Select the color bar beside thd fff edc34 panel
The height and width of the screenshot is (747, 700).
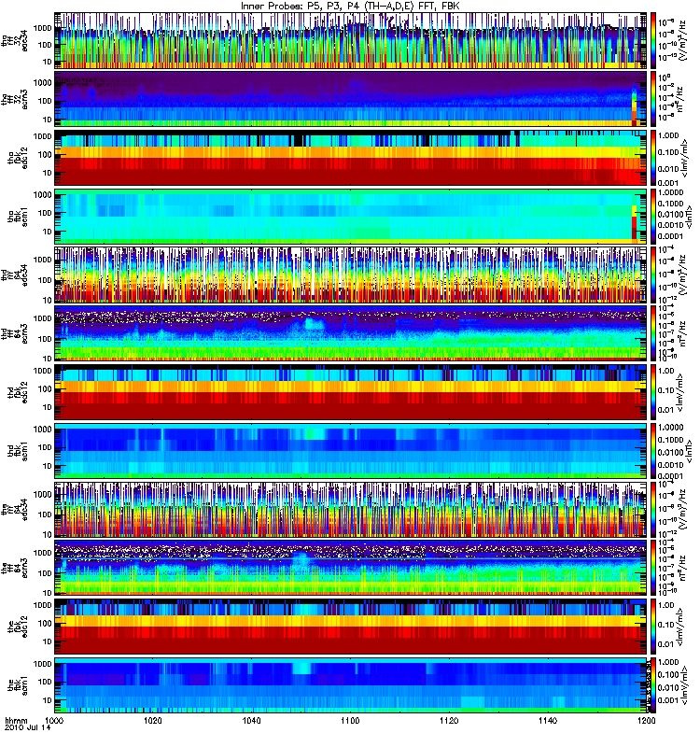click(x=652, y=275)
